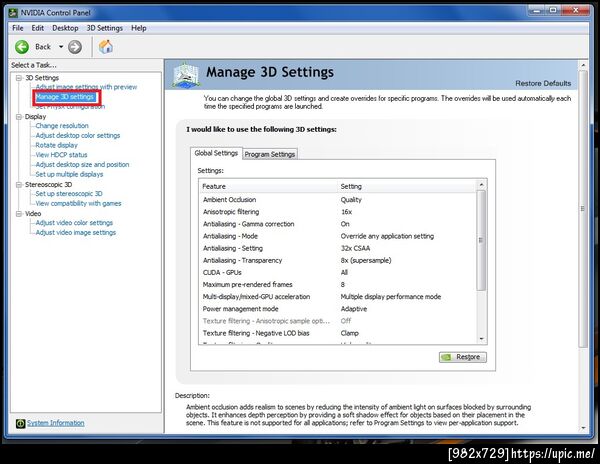This screenshot has width=600, height=464.
Task: Collapse the Video tree node
Action: click(18, 214)
